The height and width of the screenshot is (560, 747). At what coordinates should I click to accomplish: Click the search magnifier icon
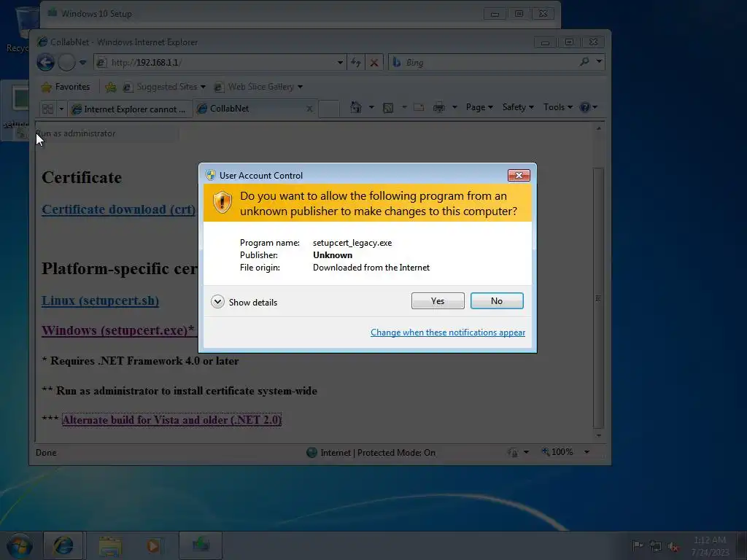[x=584, y=62]
